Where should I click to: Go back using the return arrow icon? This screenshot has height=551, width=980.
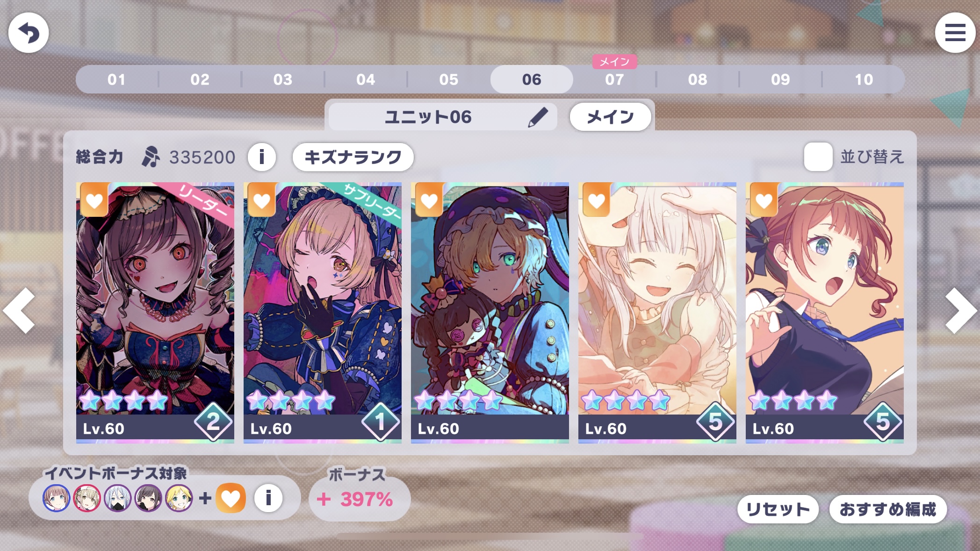click(x=29, y=33)
